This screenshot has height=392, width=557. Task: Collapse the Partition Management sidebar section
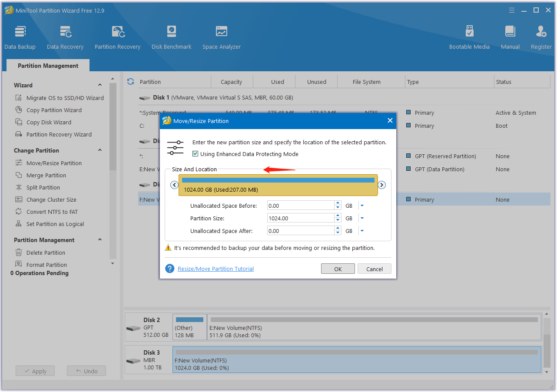pos(100,240)
